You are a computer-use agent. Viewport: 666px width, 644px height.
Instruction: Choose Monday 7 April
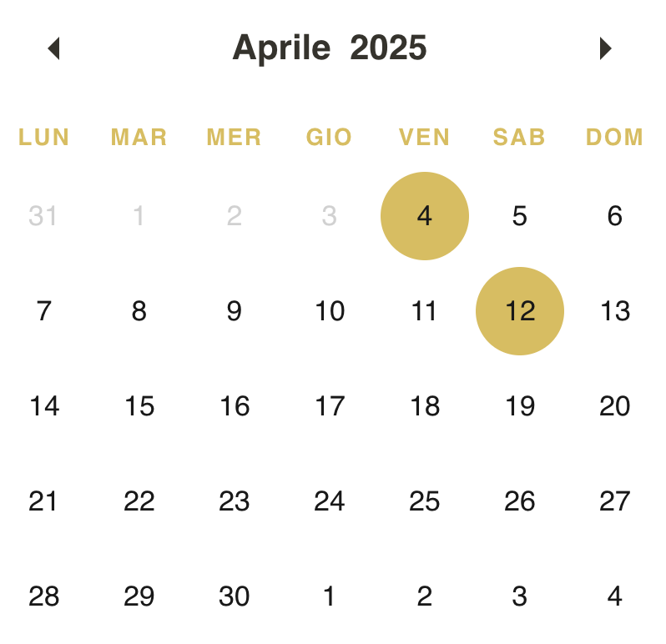43,311
